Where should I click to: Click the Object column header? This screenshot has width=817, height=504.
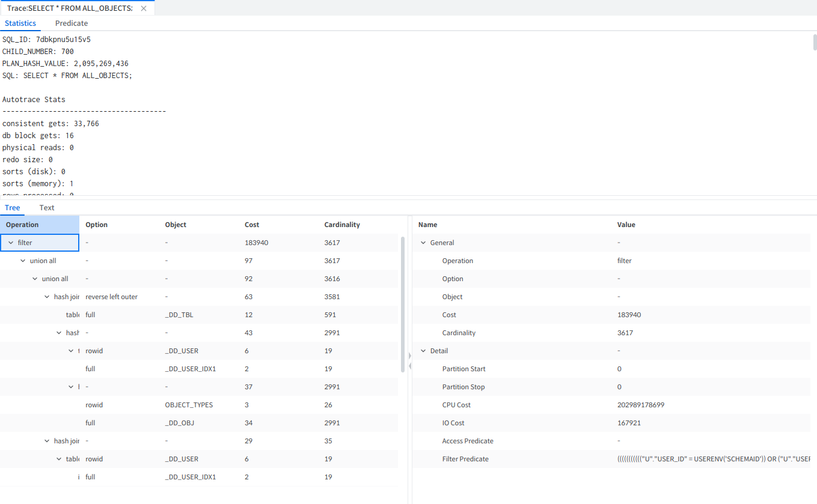pos(176,225)
